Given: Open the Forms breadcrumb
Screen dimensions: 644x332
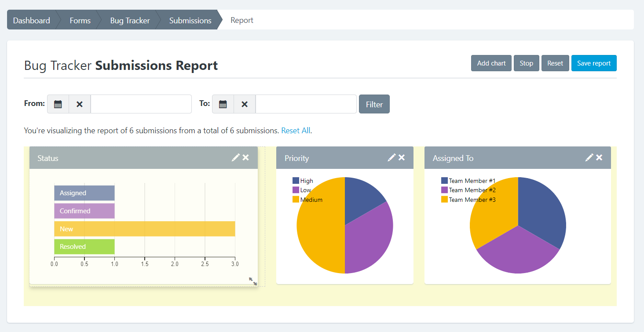Looking at the screenshot, I should click(x=80, y=20).
